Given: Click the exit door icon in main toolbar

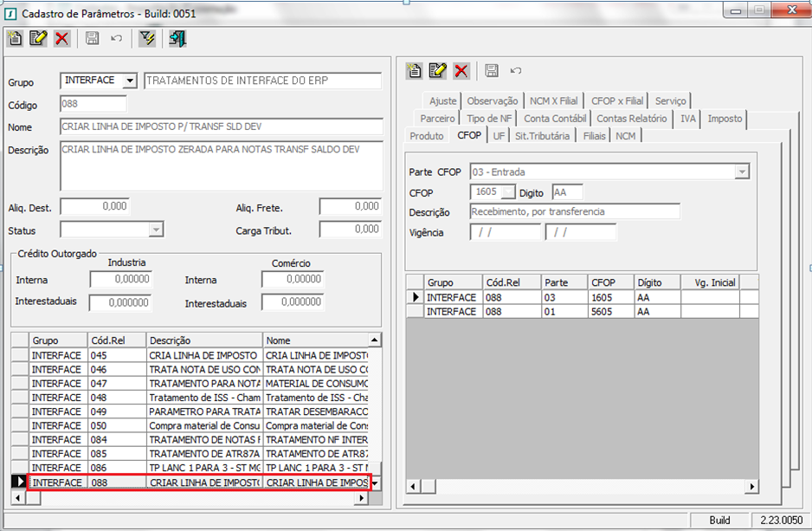Looking at the screenshot, I should pos(177,38).
